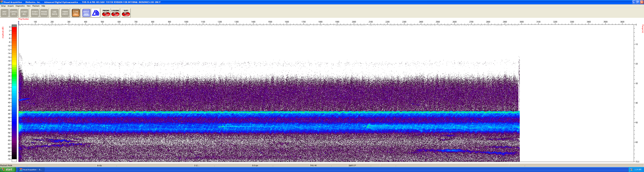Click ping 1000 on the top ruler
644x172 pixels.
186,22
